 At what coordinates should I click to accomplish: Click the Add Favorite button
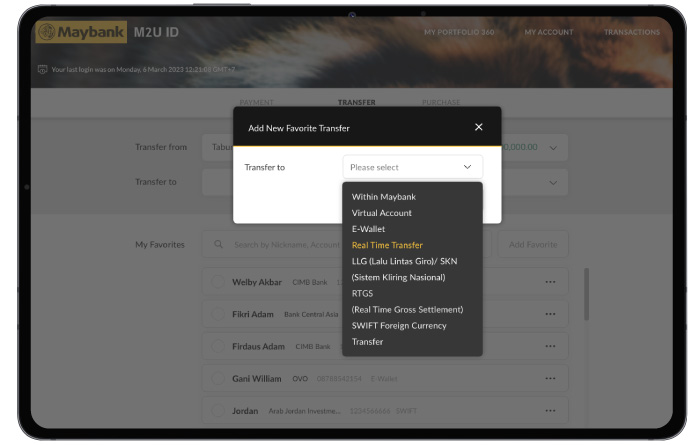pyautogui.click(x=533, y=244)
